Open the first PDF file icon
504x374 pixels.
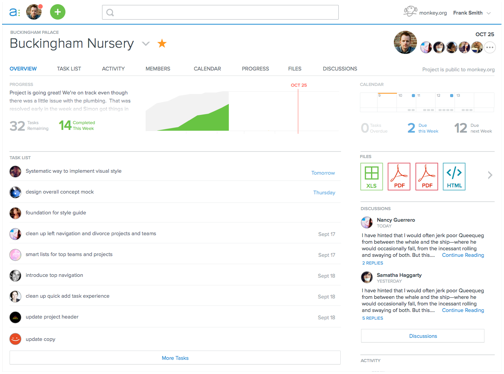(x=399, y=177)
